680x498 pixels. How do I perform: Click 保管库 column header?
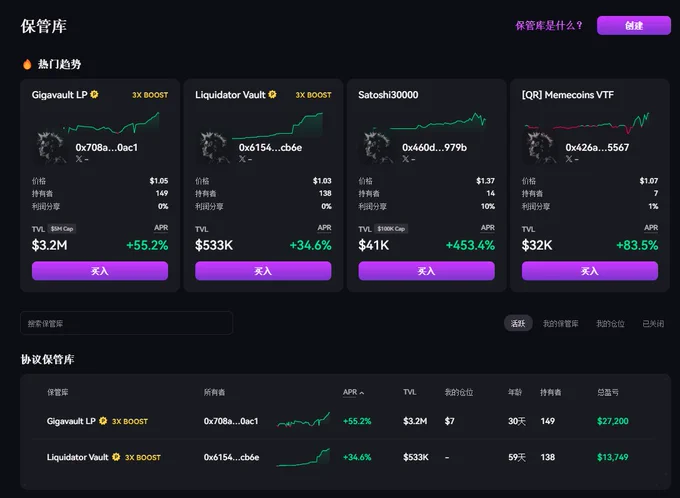click(58, 392)
